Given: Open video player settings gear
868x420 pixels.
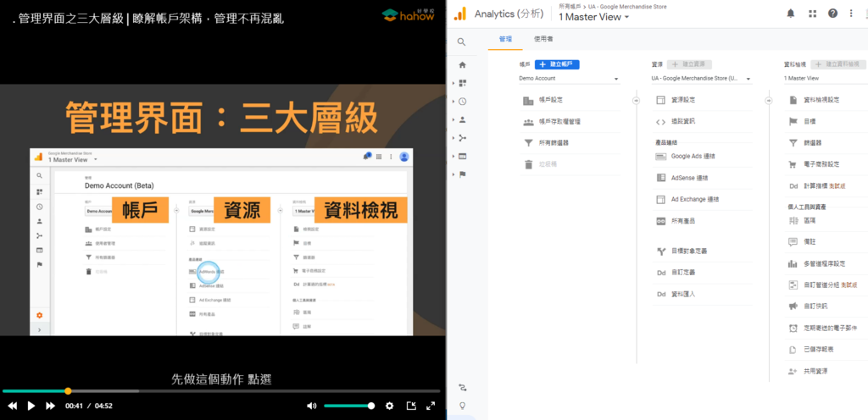Looking at the screenshot, I should pyautogui.click(x=391, y=406).
